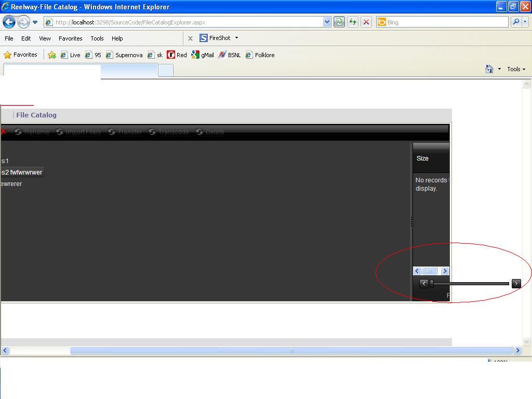Open the search provider dropdown arrow
532x399 pixels.
525,22
